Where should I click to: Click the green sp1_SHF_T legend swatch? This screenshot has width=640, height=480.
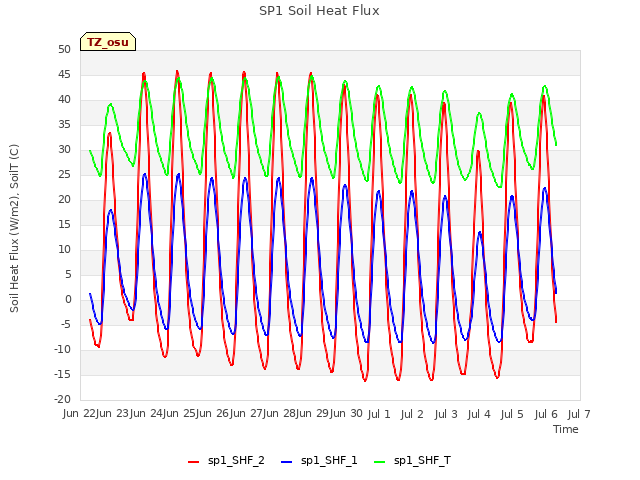click(x=380, y=462)
